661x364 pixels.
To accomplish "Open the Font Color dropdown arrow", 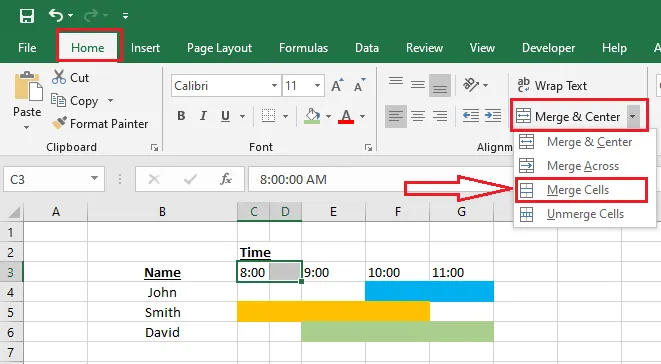I will coord(363,116).
